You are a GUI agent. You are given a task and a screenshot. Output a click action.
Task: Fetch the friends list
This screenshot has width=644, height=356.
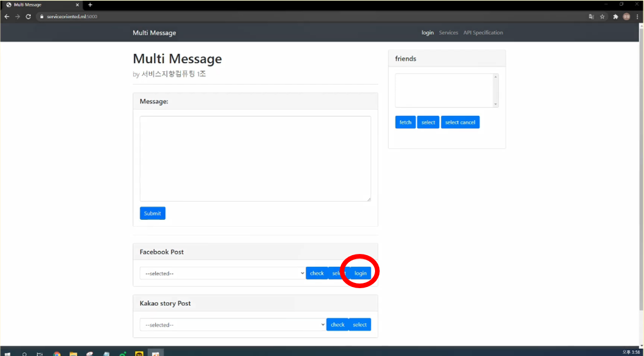coord(405,122)
